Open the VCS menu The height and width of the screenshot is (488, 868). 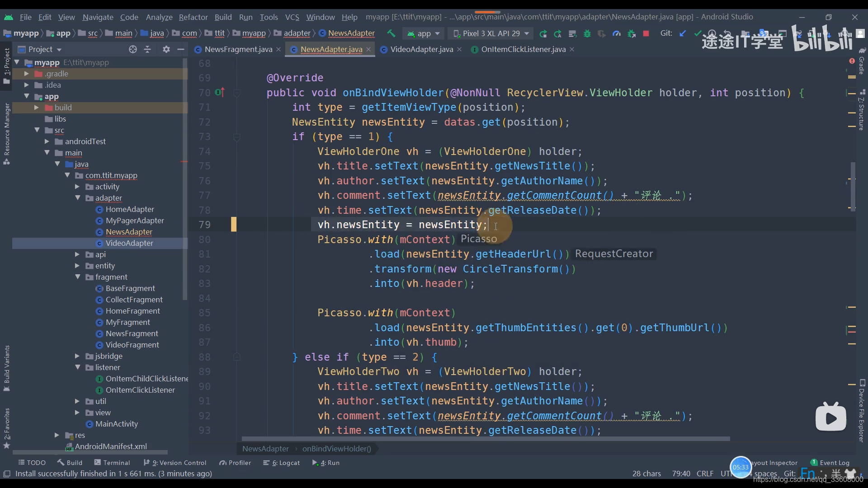(292, 17)
